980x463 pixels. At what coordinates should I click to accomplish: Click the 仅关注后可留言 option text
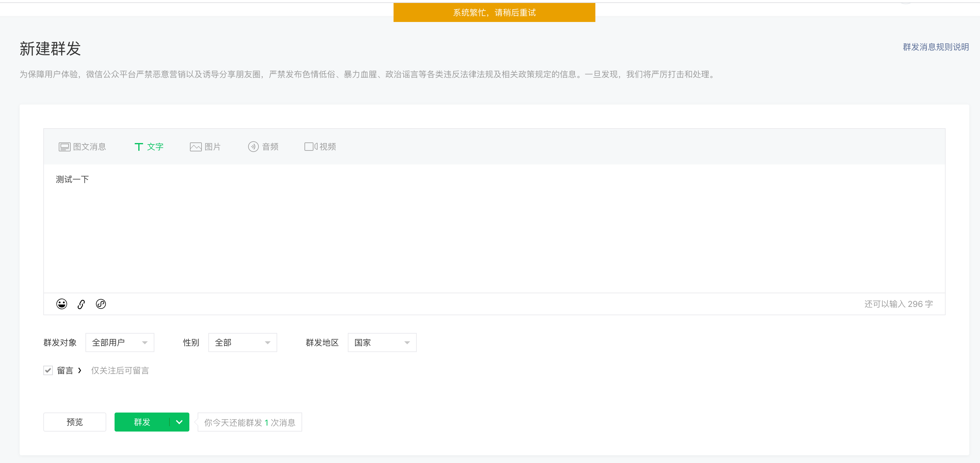point(120,370)
